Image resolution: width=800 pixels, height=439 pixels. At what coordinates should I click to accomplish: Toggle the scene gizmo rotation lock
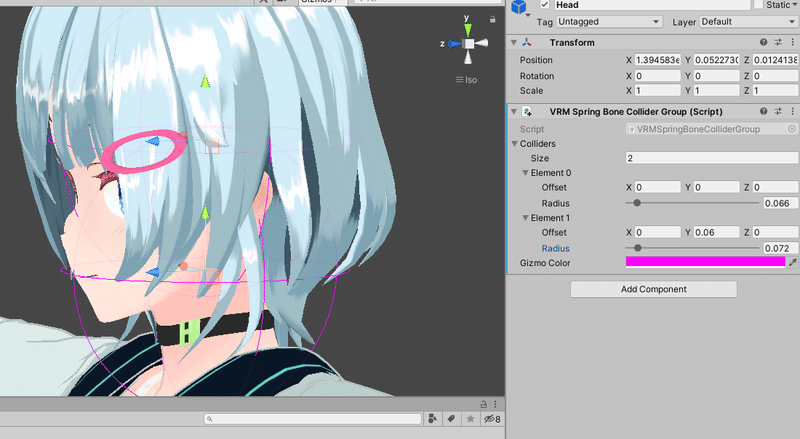coord(492,19)
